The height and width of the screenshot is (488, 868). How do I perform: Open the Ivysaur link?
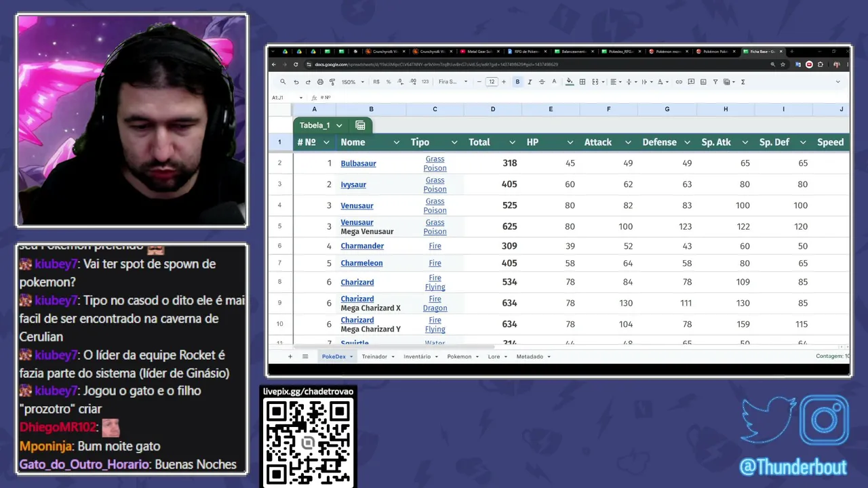[353, 184]
